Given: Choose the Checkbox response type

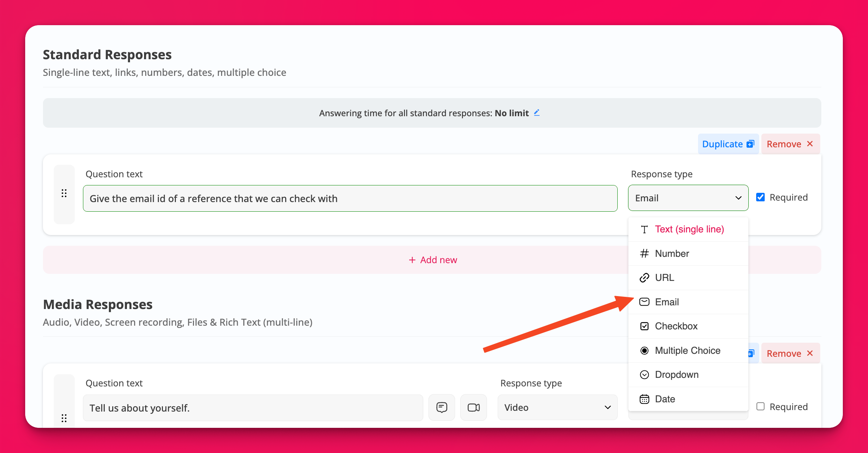Looking at the screenshot, I should click(x=676, y=326).
